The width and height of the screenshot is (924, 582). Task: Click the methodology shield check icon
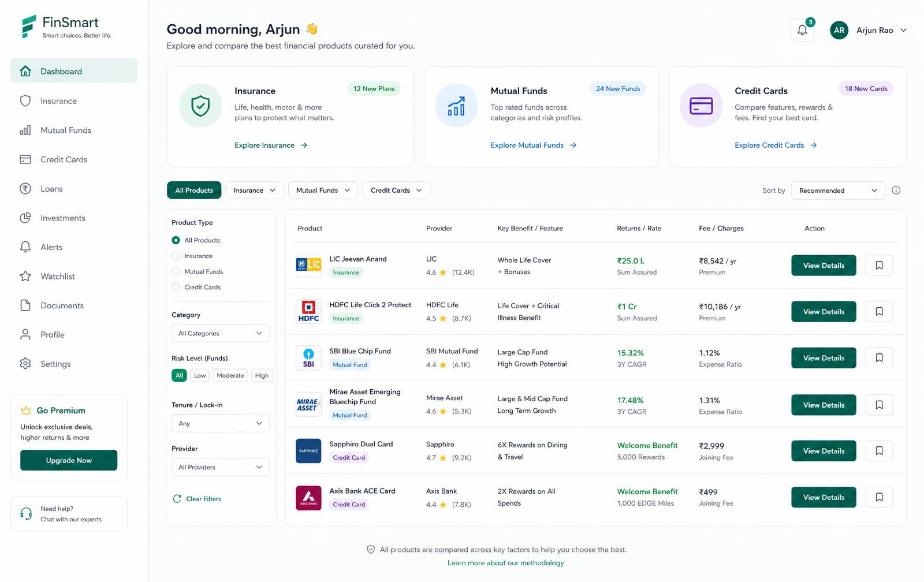371,550
